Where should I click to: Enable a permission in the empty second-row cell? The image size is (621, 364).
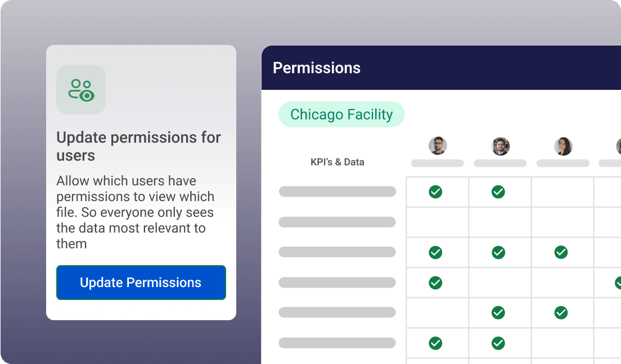[x=437, y=222]
